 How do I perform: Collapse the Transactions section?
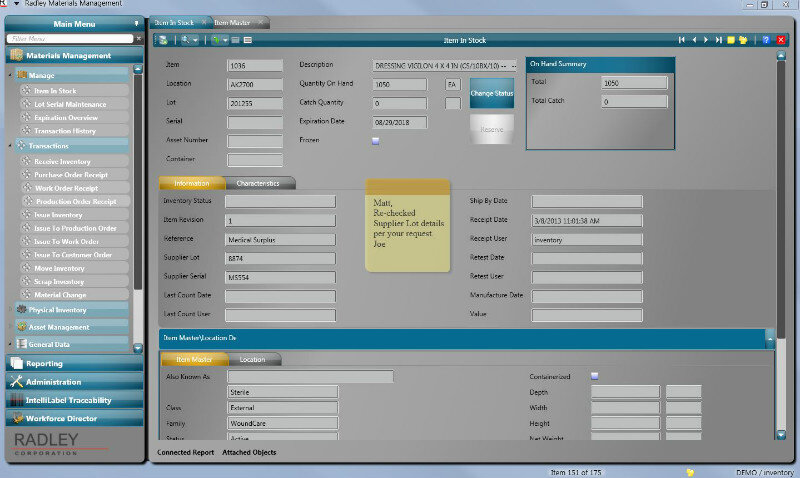click(x=11, y=146)
